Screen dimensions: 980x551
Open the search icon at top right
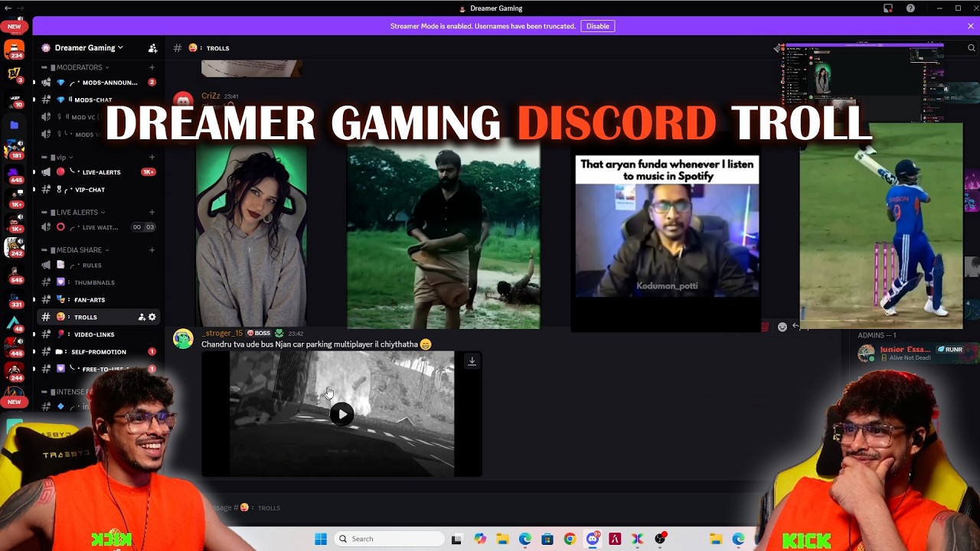pyautogui.click(x=971, y=47)
